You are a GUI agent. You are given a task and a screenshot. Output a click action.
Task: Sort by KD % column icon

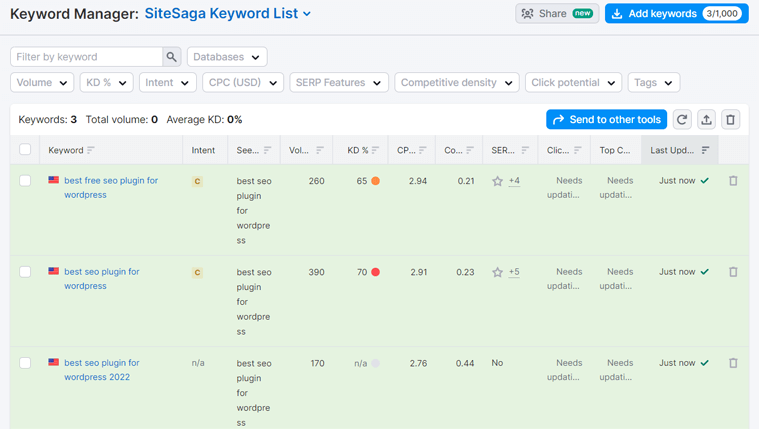[375, 150]
